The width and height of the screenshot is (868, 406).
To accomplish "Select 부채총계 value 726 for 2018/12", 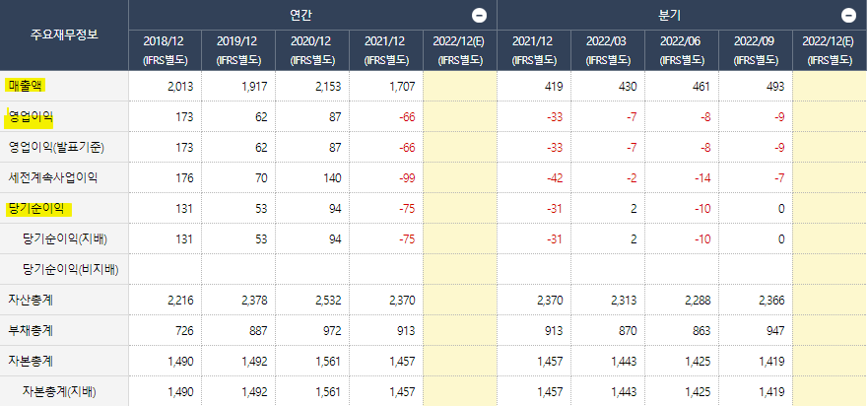I will pyautogui.click(x=185, y=331).
